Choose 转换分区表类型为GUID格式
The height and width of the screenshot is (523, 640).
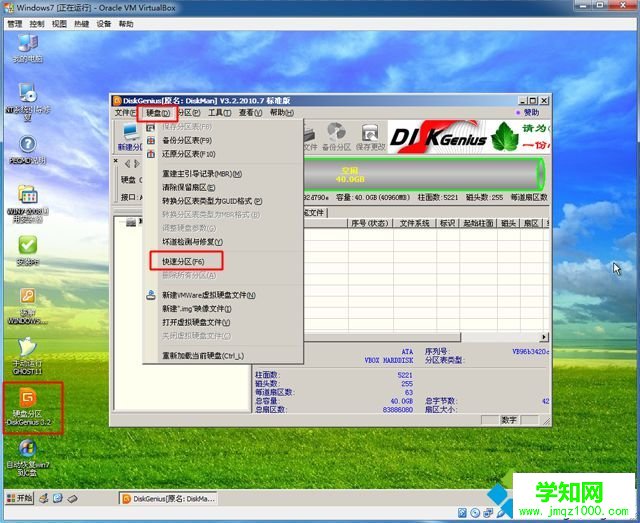[x=223, y=201]
